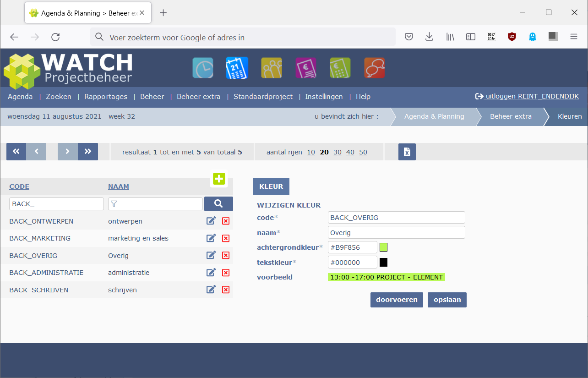Open the purple euro invoice module icon
The height and width of the screenshot is (378, 588).
point(306,68)
